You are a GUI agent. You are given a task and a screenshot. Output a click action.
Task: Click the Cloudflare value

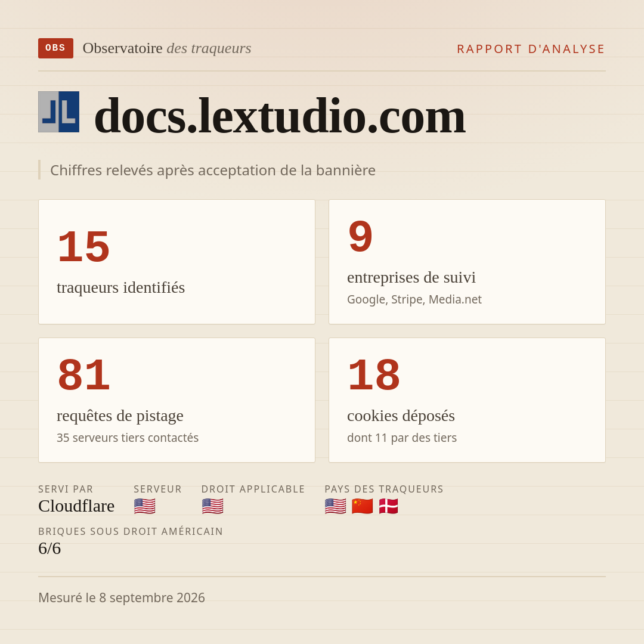click(76, 506)
